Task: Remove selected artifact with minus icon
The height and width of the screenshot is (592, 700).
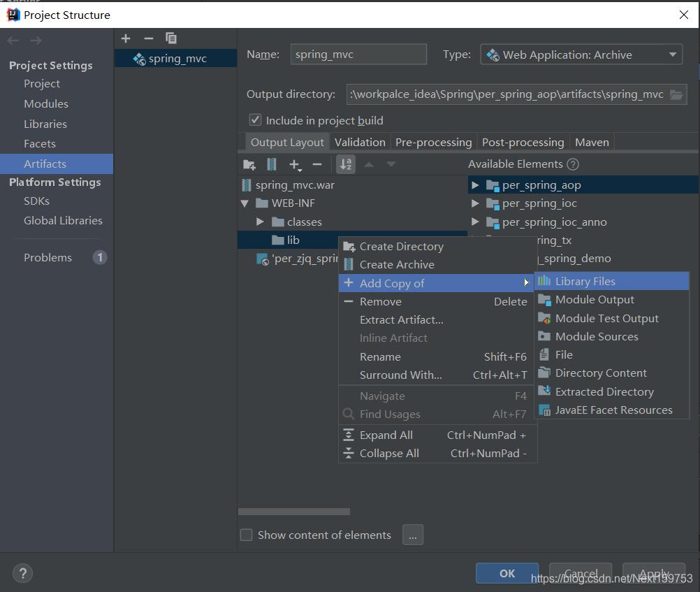Action: click(149, 38)
